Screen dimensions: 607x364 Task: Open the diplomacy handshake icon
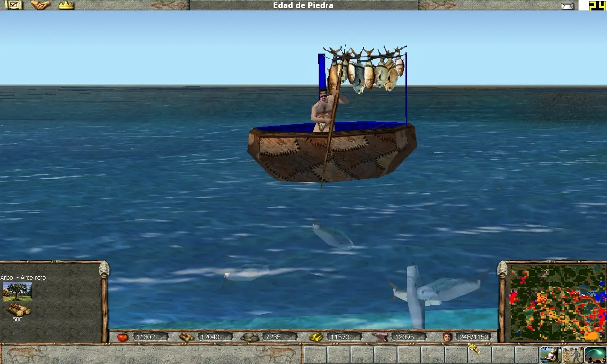click(x=41, y=5)
